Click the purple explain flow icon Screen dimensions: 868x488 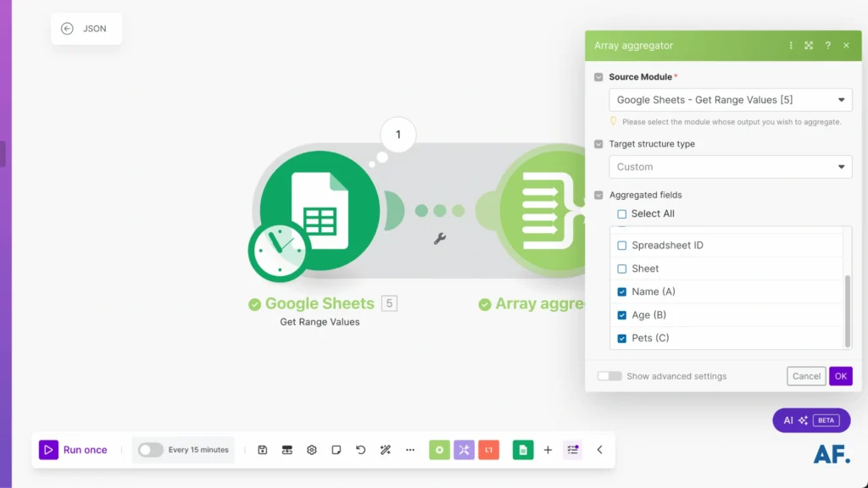pos(572,450)
